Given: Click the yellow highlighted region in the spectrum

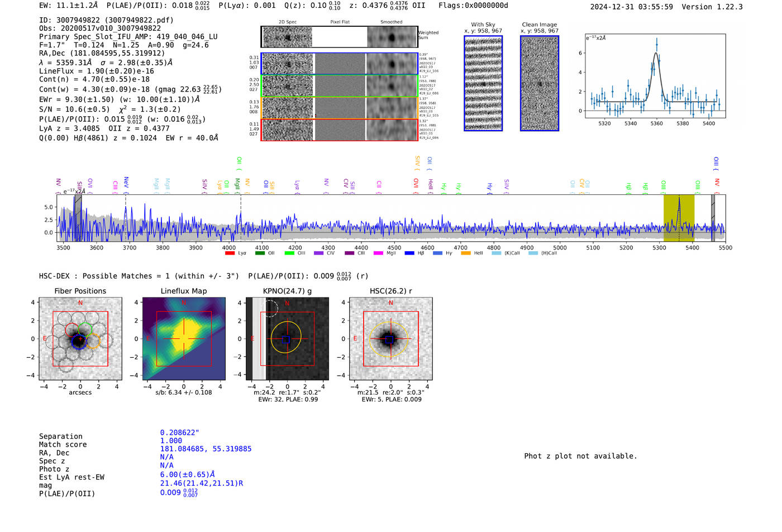Looking at the screenshot, I should pos(679,218).
